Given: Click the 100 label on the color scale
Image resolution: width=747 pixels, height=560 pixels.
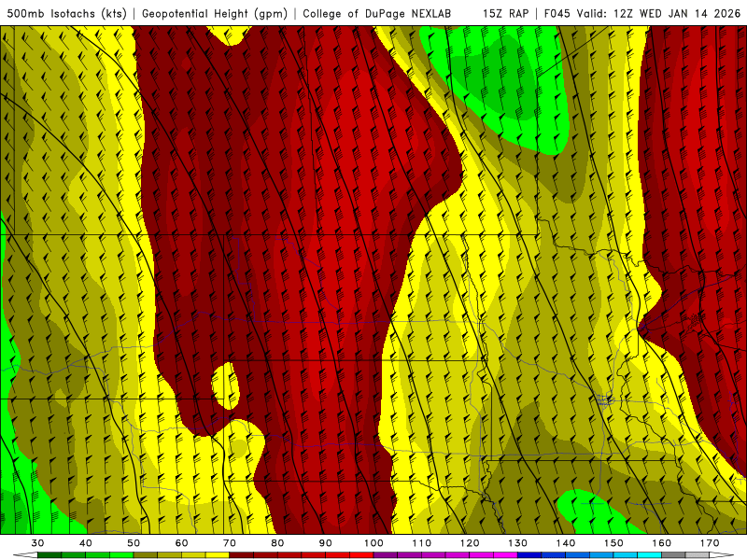Looking at the screenshot, I should [373, 543].
